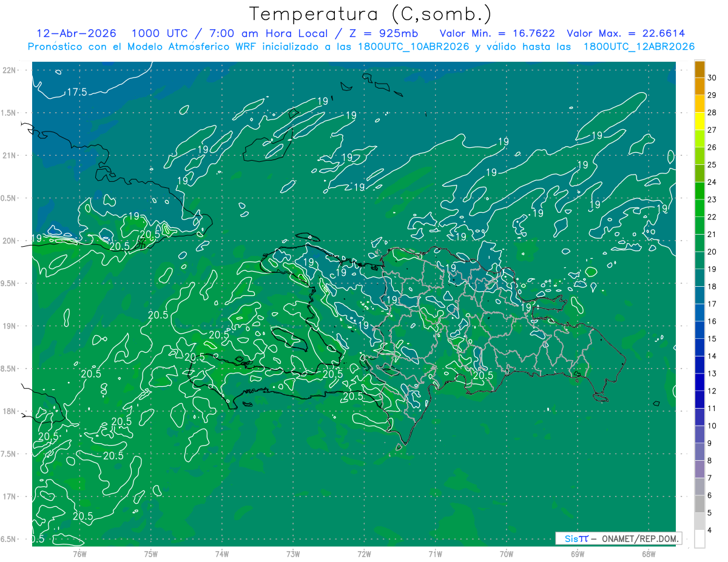
Task: Click the 76W longitude axis label
Action: tap(79, 554)
